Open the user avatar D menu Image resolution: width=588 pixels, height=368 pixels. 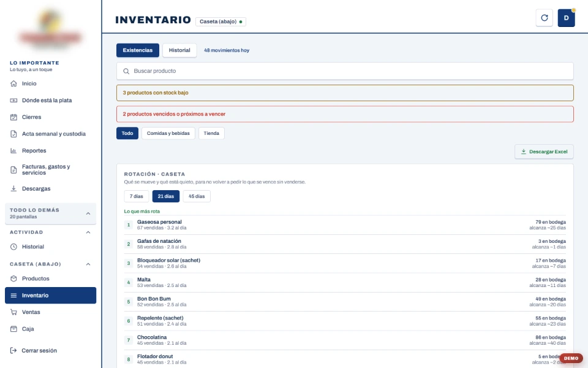pyautogui.click(x=566, y=18)
